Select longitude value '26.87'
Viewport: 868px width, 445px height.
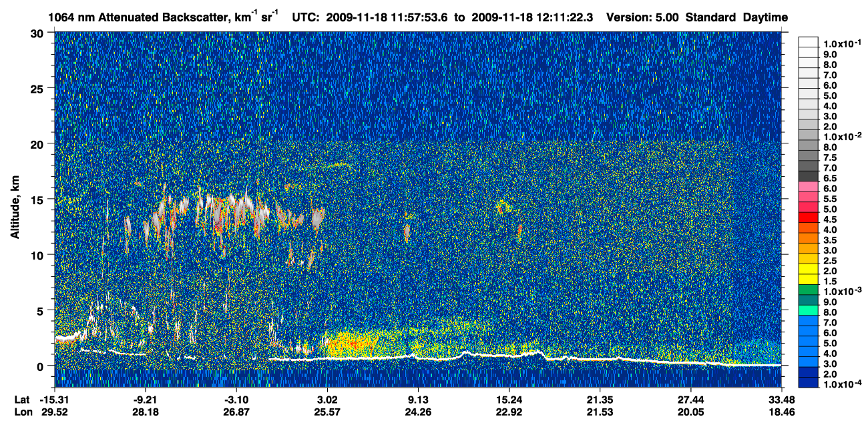236,412
